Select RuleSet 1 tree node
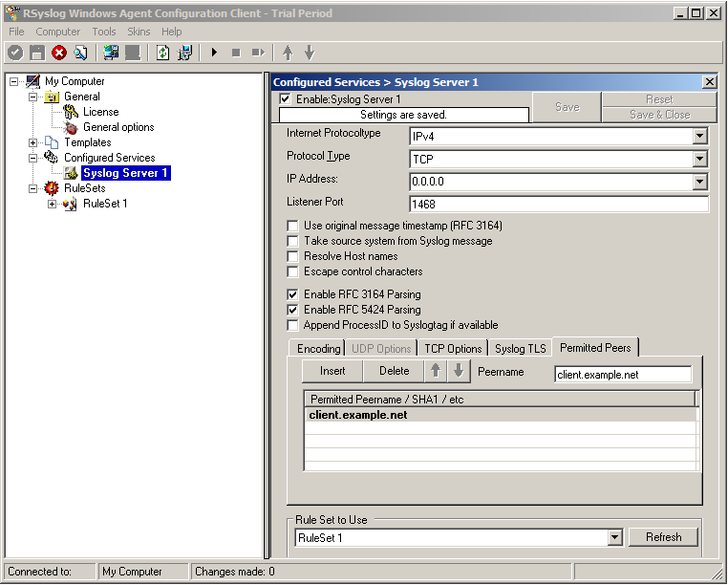Screen dimensions: 728x585 pos(105,204)
